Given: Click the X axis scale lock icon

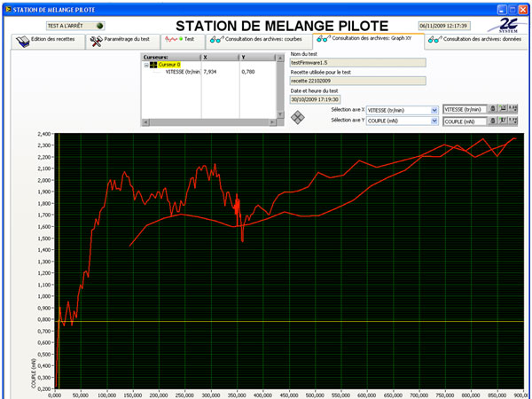Looking at the screenshot, I should pos(494,108).
